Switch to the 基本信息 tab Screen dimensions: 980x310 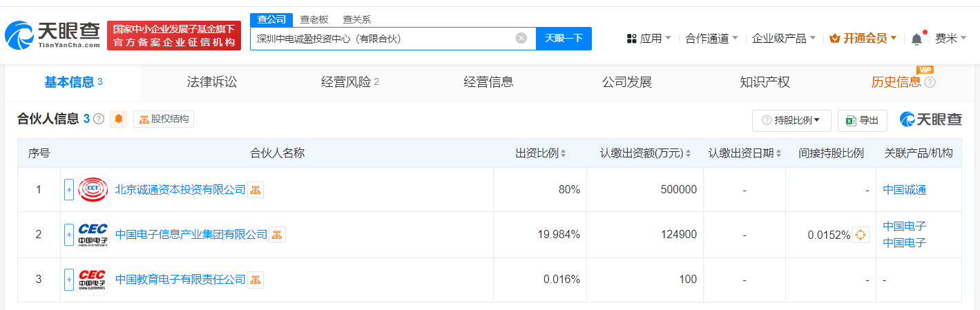[73, 82]
